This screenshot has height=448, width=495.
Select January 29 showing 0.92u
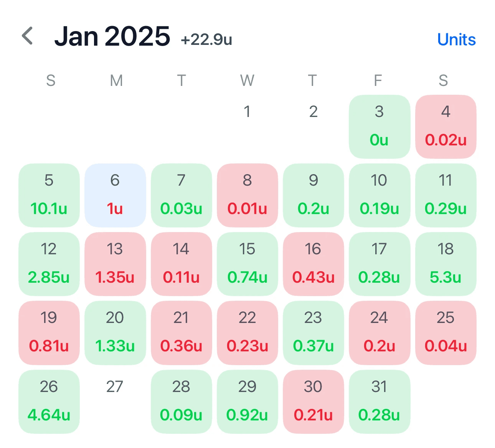tap(247, 402)
